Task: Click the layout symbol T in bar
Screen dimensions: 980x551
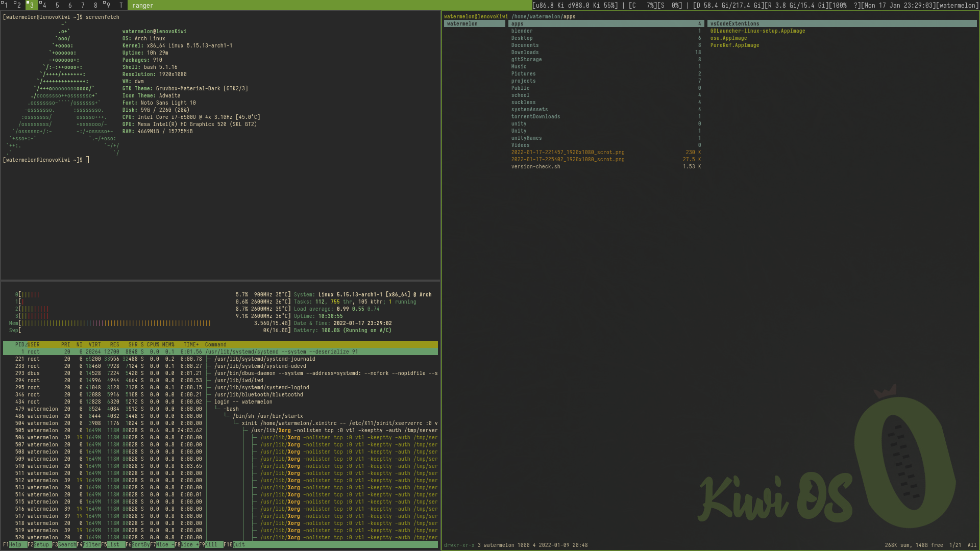Action: click(x=121, y=5)
